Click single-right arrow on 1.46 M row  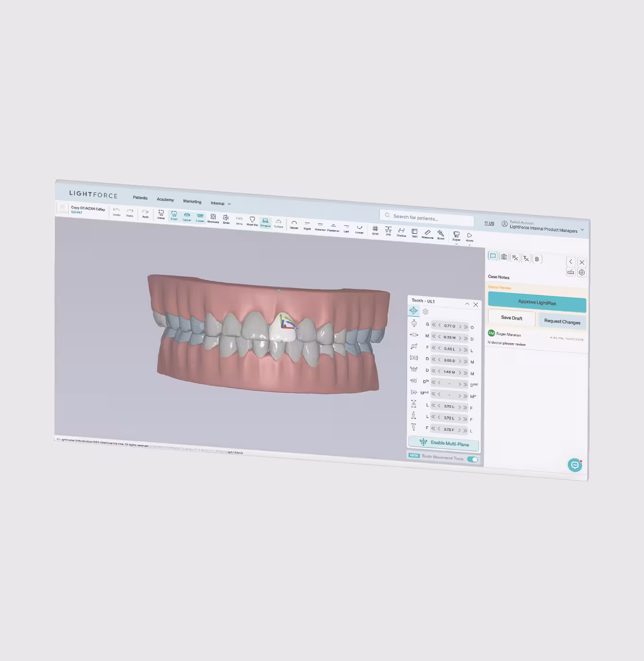(x=460, y=373)
